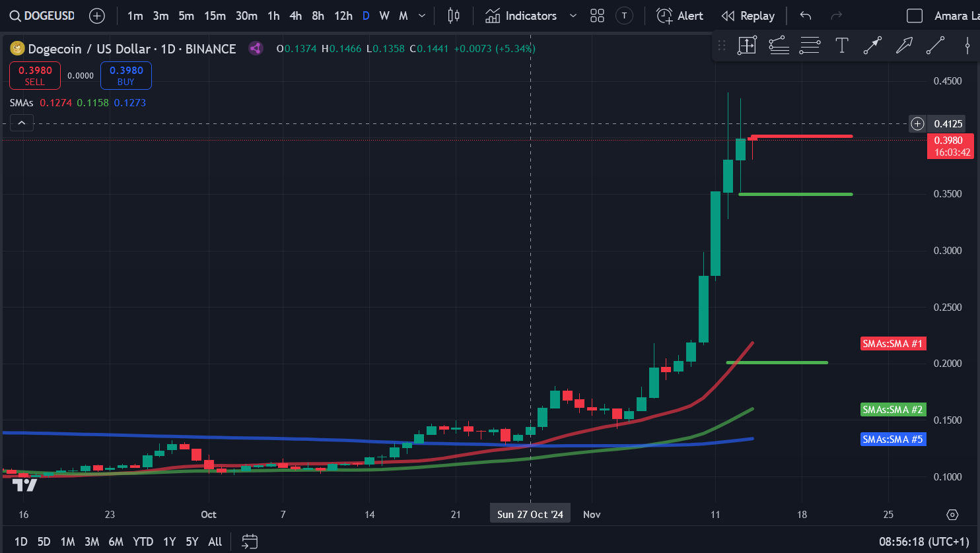The width and height of the screenshot is (980, 553).
Task: Select the green line near 0.2000
Action: click(x=777, y=362)
